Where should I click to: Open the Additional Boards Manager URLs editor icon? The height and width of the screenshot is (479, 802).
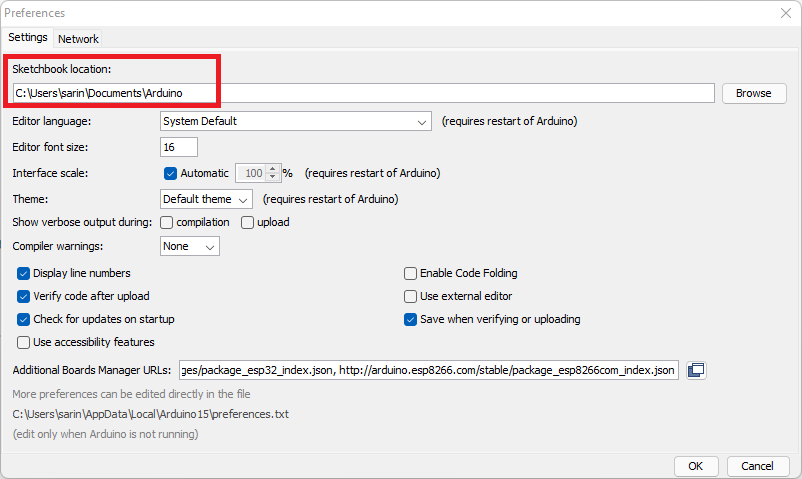pyautogui.click(x=697, y=371)
